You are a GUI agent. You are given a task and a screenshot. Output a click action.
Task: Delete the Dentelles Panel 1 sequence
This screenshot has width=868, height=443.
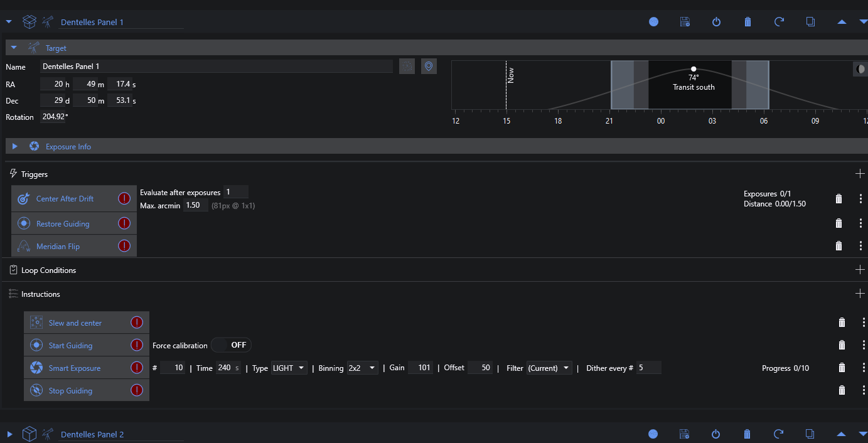(x=747, y=22)
